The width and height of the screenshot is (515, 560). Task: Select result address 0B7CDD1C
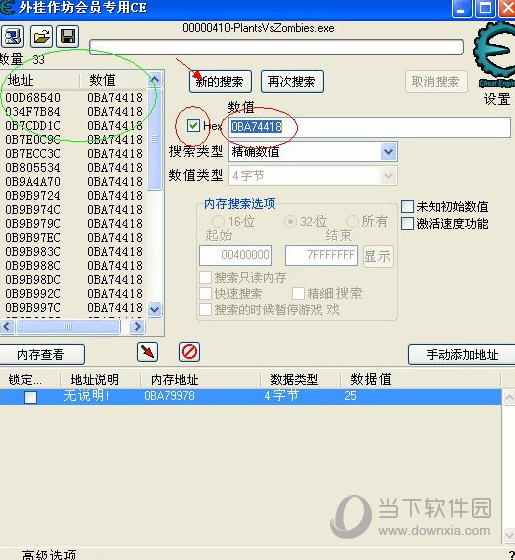pos(33,126)
